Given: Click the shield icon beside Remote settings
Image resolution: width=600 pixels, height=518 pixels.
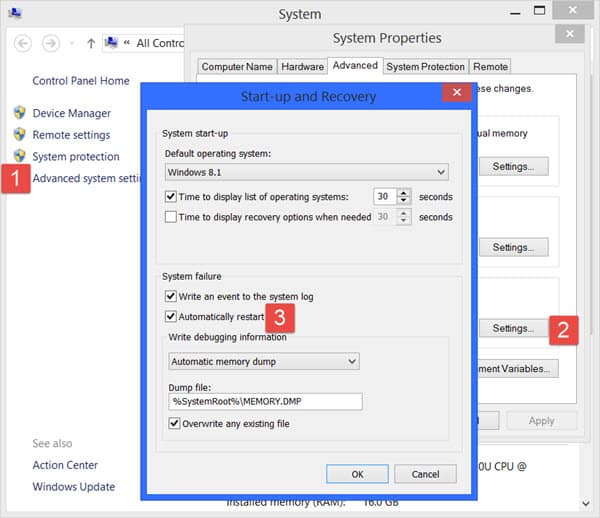Looking at the screenshot, I should 20,134.
